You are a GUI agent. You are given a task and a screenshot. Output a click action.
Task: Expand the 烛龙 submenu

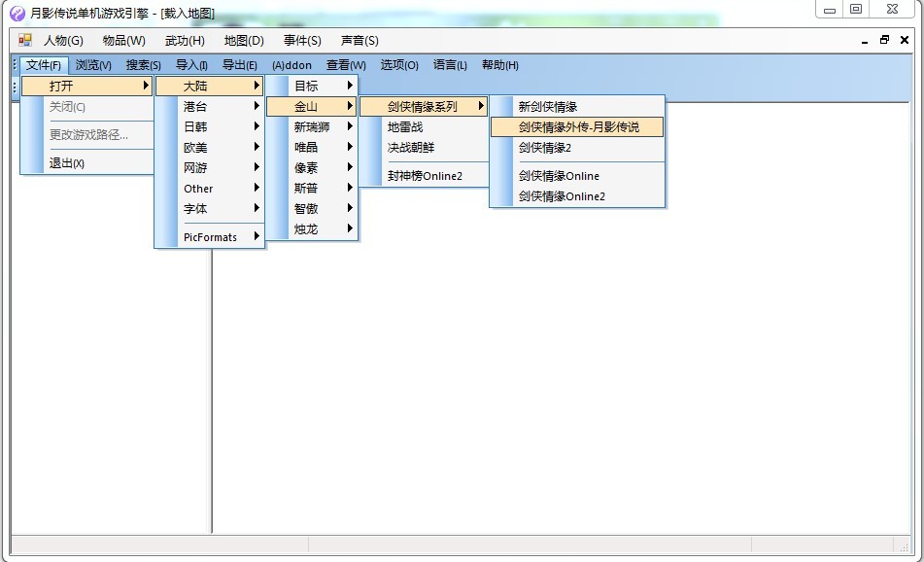tap(311, 229)
